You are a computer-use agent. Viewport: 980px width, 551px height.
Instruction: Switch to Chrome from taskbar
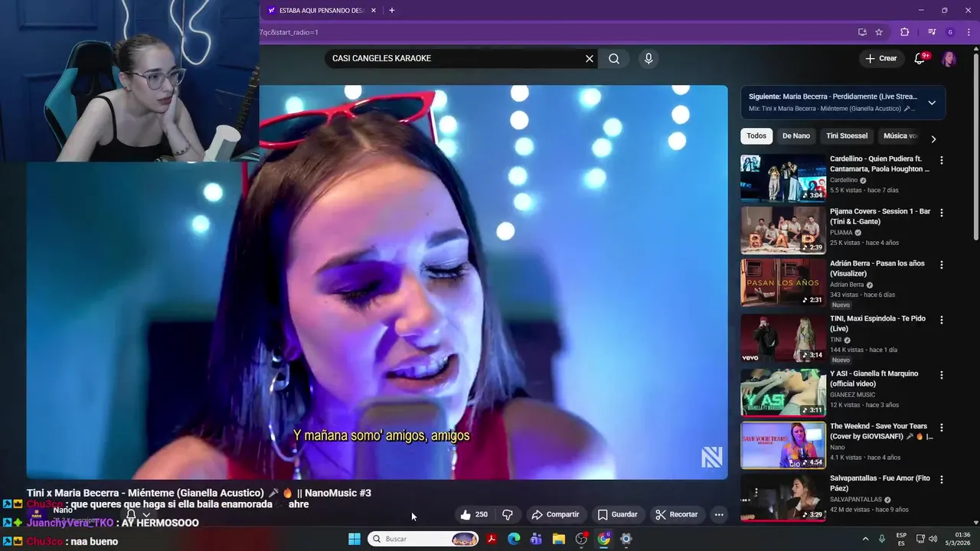click(603, 539)
